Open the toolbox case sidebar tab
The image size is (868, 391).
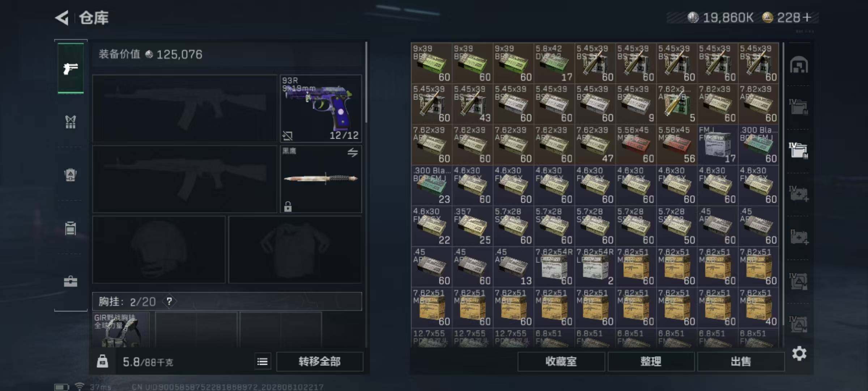[x=71, y=281]
